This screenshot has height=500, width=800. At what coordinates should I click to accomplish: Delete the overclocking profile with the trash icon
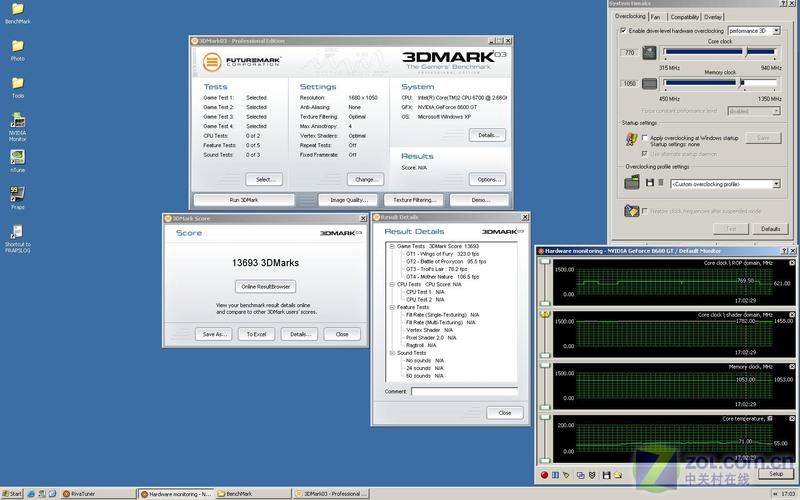[x=661, y=182]
